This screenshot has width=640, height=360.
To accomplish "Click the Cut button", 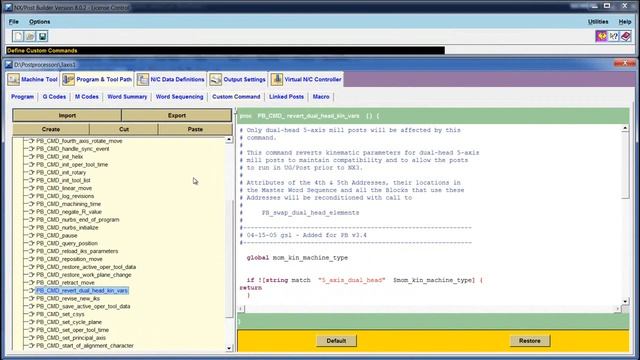I will [124, 129].
